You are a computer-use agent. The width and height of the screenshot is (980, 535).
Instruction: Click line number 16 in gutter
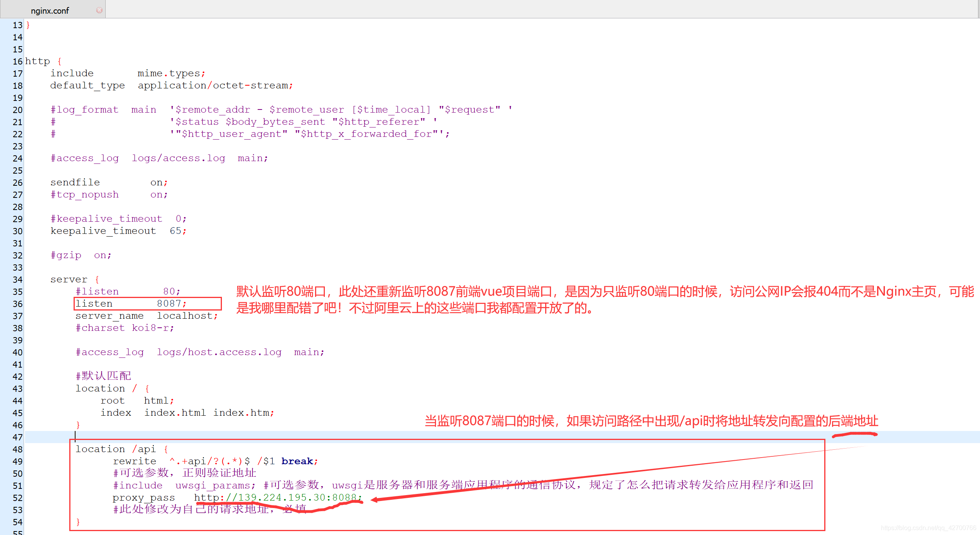18,61
